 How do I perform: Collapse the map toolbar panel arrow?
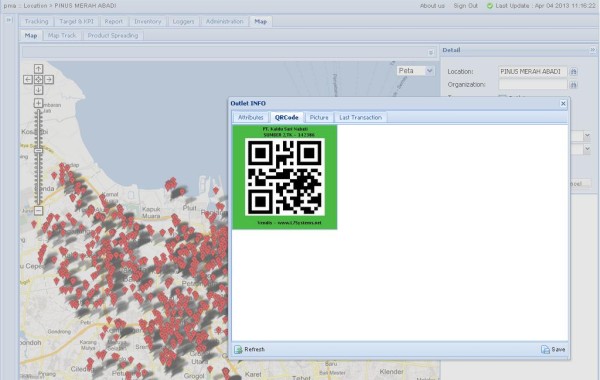[430, 53]
